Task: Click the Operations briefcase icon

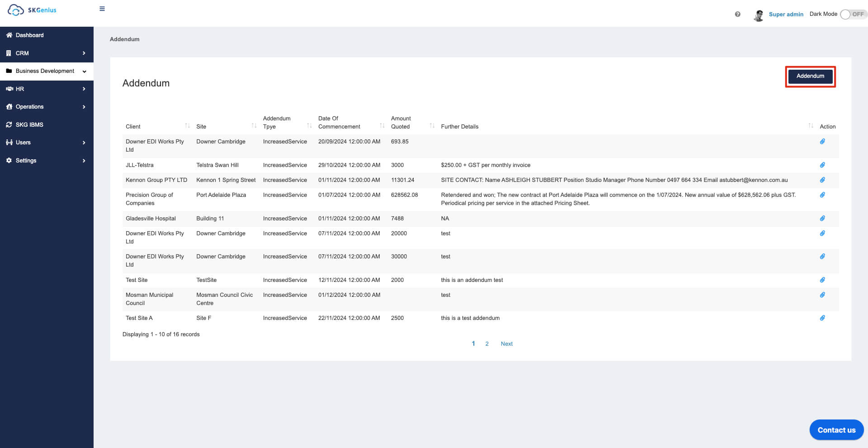Action: pyautogui.click(x=9, y=106)
